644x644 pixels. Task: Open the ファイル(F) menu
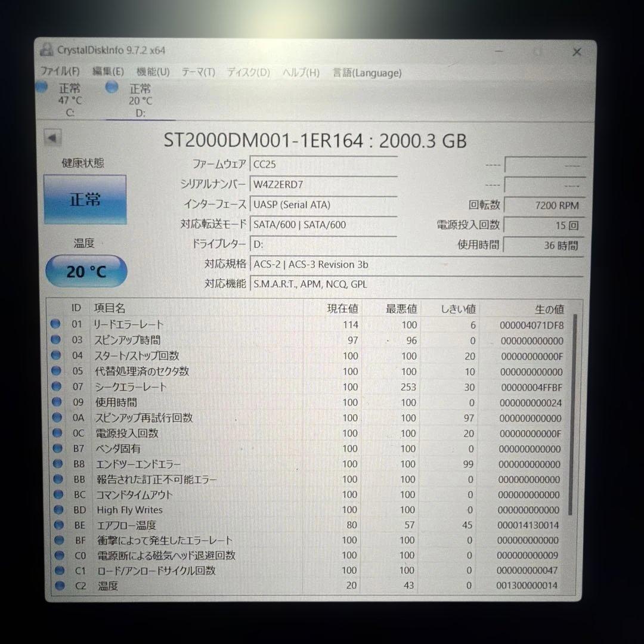[x=60, y=72]
